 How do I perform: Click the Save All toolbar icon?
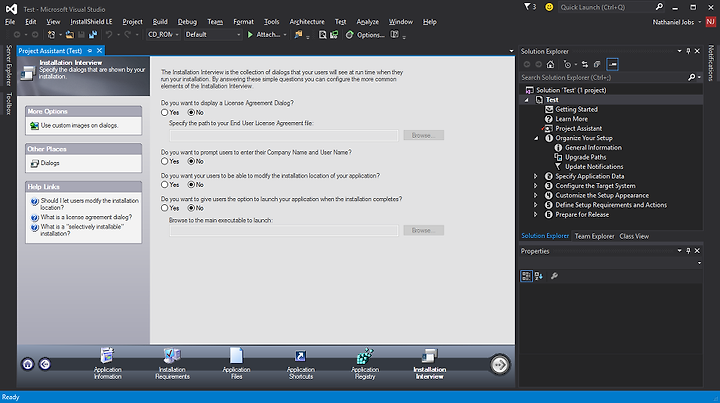pos(93,34)
